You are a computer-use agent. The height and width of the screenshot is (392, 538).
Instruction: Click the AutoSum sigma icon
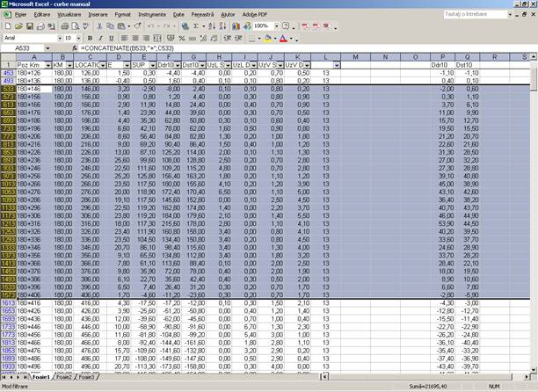(x=197, y=26)
